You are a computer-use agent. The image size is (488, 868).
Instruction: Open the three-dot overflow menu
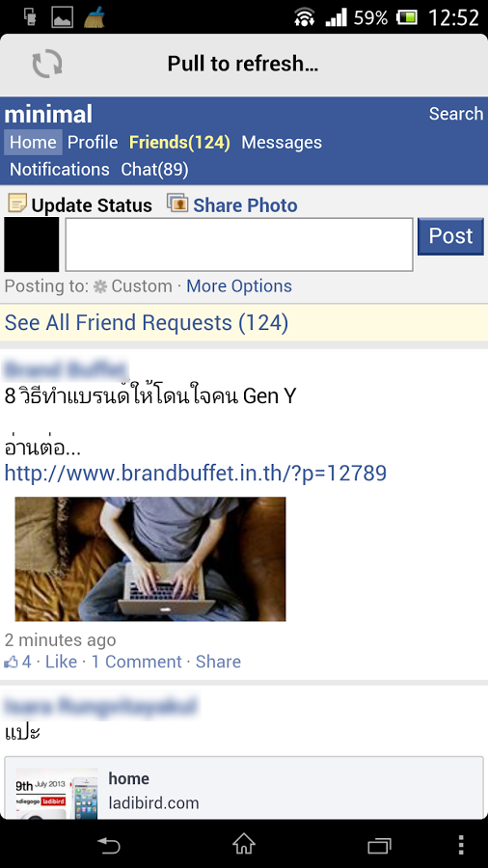pyautogui.click(x=461, y=845)
